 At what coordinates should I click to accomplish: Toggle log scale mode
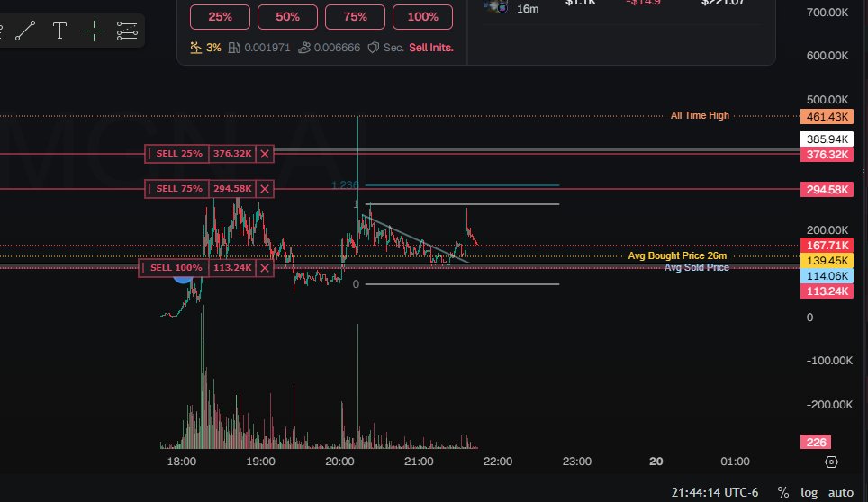pyautogui.click(x=809, y=492)
